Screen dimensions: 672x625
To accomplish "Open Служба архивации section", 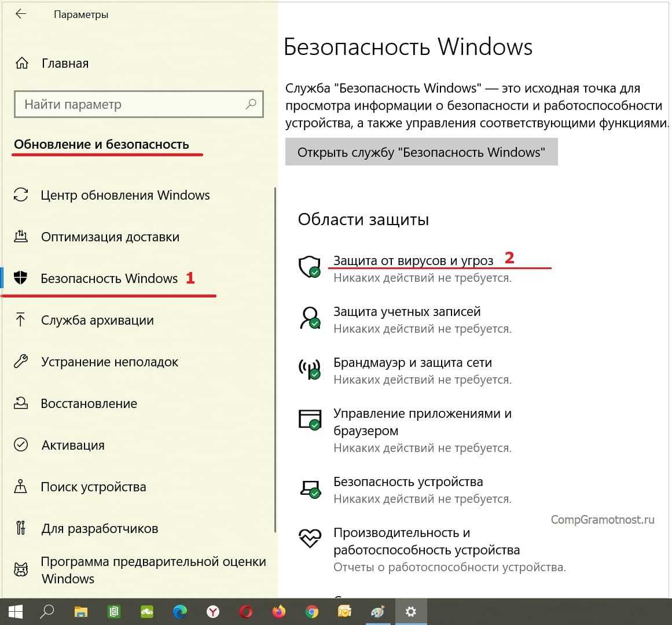I will [97, 321].
